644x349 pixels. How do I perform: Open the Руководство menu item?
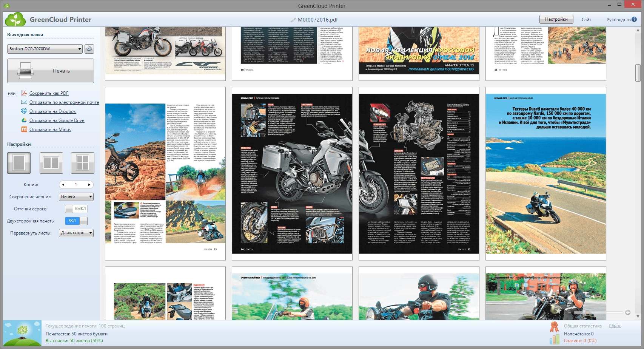[619, 20]
